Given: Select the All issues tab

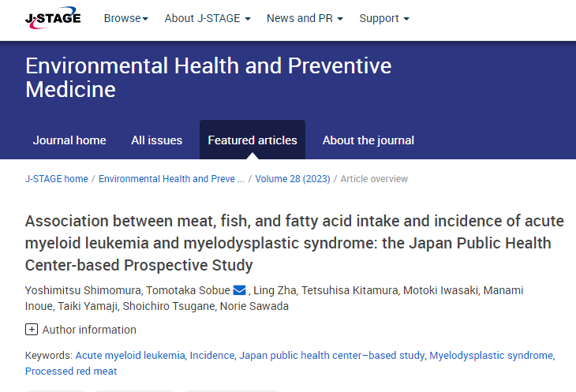Looking at the screenshot, I should 156,140.
